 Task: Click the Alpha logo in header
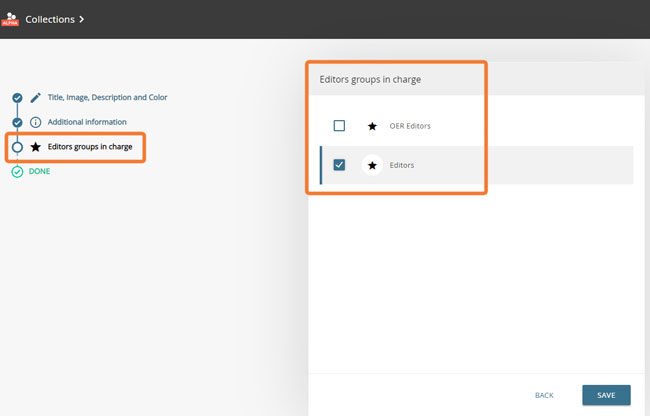(12, 18)
